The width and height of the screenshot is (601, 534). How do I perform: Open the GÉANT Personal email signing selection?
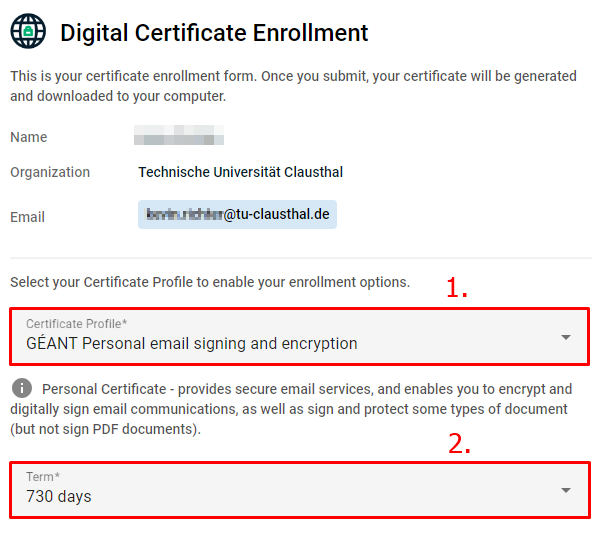coord(192,344)
